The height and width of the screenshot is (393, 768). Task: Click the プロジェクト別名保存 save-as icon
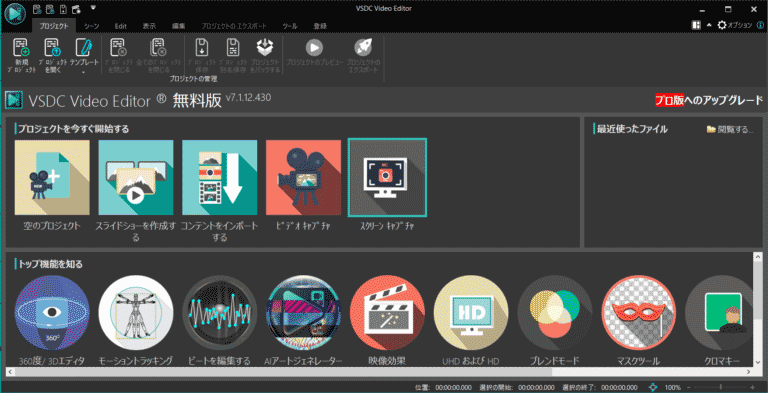coord(233,48)
